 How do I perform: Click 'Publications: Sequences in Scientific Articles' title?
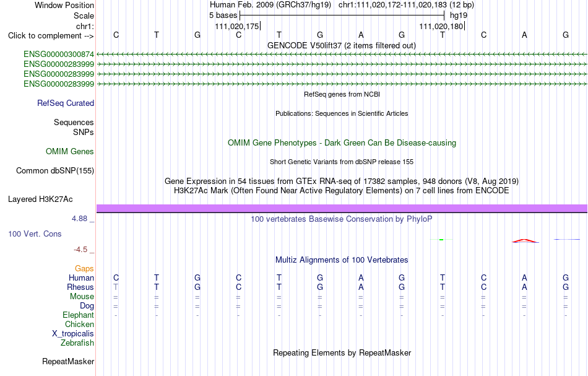(342, 114)
